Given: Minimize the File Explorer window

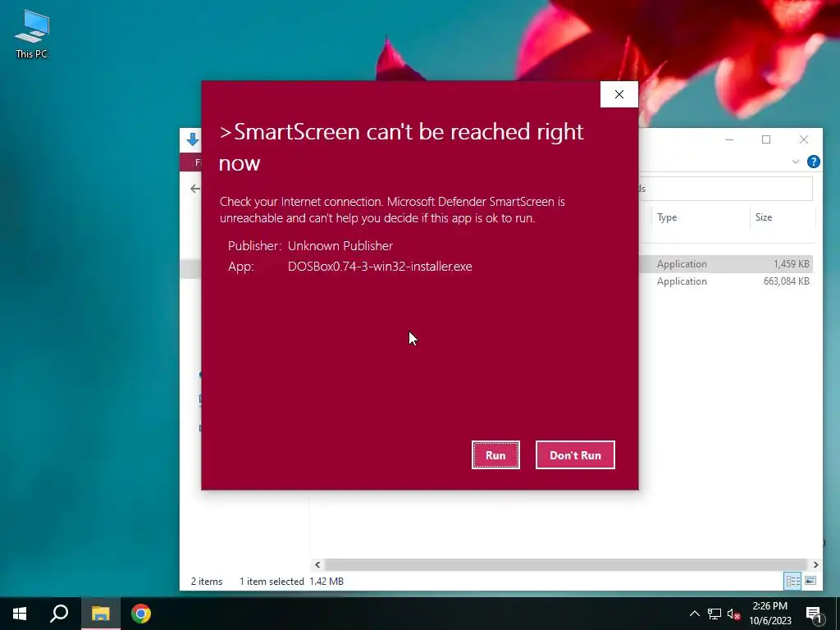Looking at the screenshot, I should click(729, 139).
